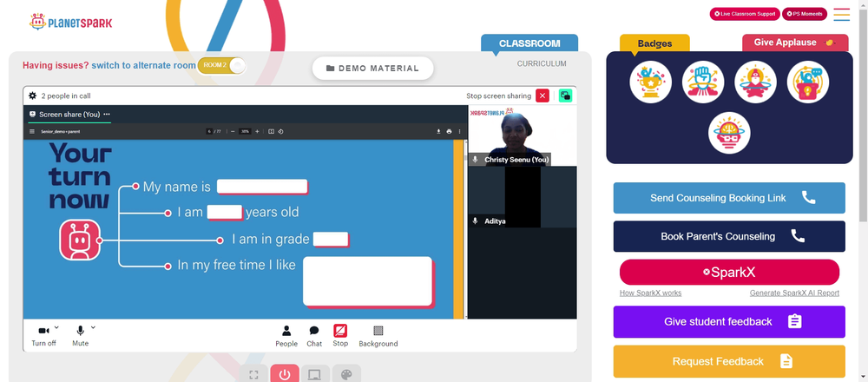Click Generate SparkX AI Report link
868x382 pixels.
(x=794, y=293)
